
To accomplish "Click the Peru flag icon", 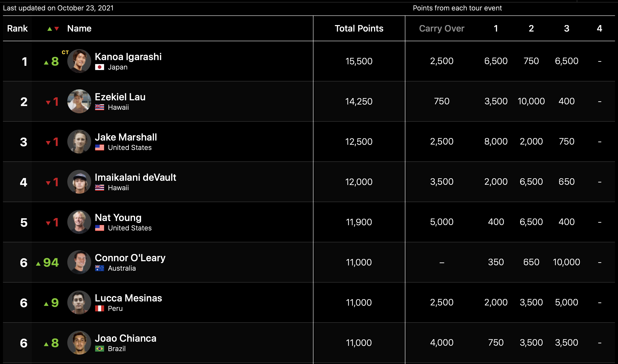I will (x=99, y=309).
